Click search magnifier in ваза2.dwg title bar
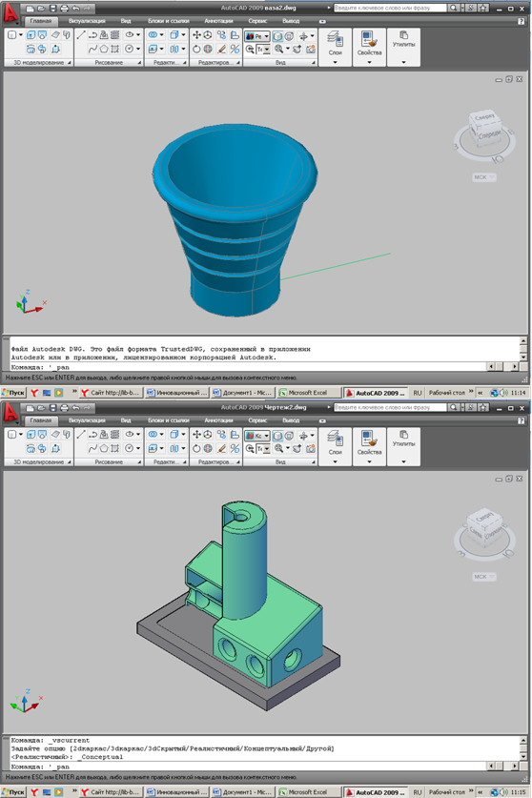 pos(453,9)
